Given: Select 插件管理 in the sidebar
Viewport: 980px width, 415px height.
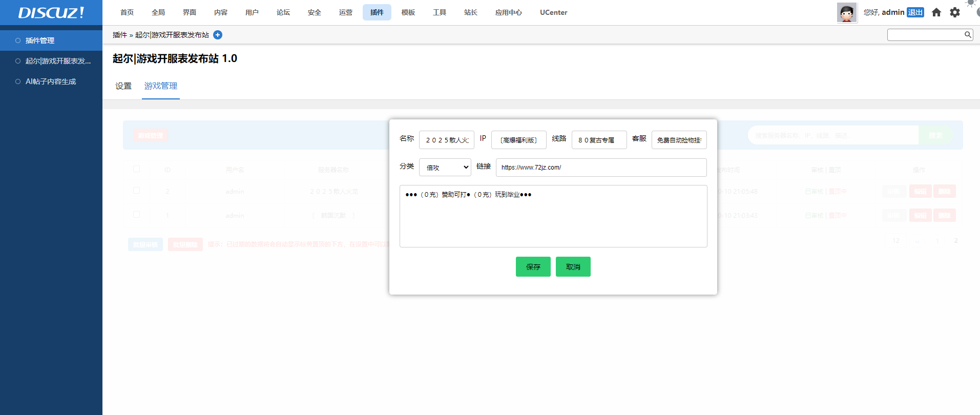Looking at the screenshot, I should pos(51,40).
